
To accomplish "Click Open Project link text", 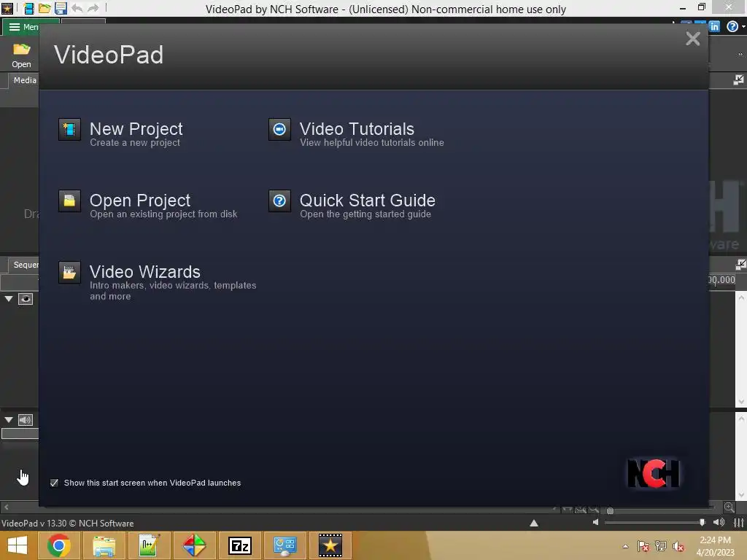I will (x=139, y=201).
